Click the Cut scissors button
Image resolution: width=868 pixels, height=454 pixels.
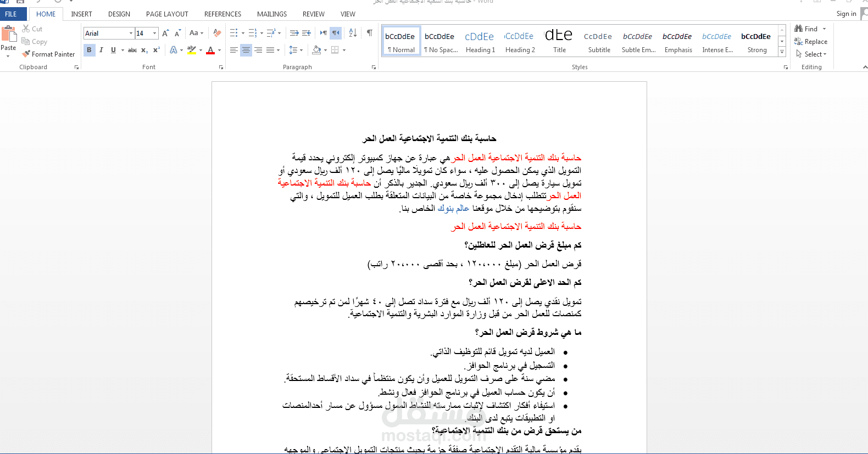coord(32,29)
